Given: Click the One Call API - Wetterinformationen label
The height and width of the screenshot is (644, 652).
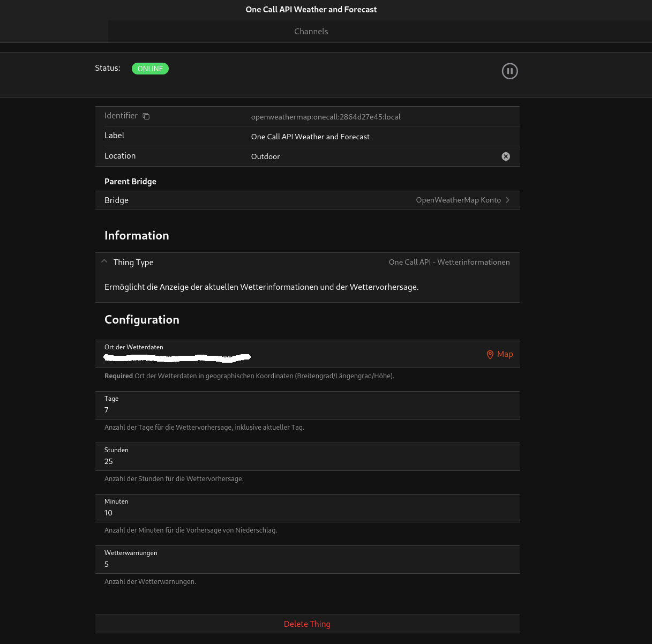Looking at the screenshot, I should tap(449, 262).
